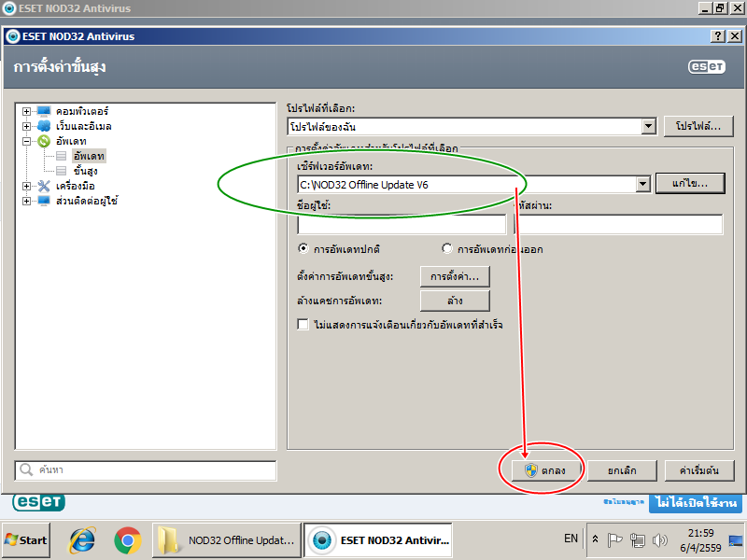Image resolution: width=747 pixels, height=560 pixels.
Task: Confirm settings with the ตกลง button
Action: (x=546, y=470)
